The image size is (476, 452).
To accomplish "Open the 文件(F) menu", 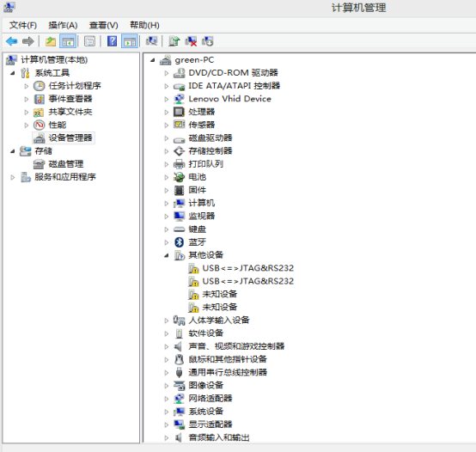I will tap(23, 25).
